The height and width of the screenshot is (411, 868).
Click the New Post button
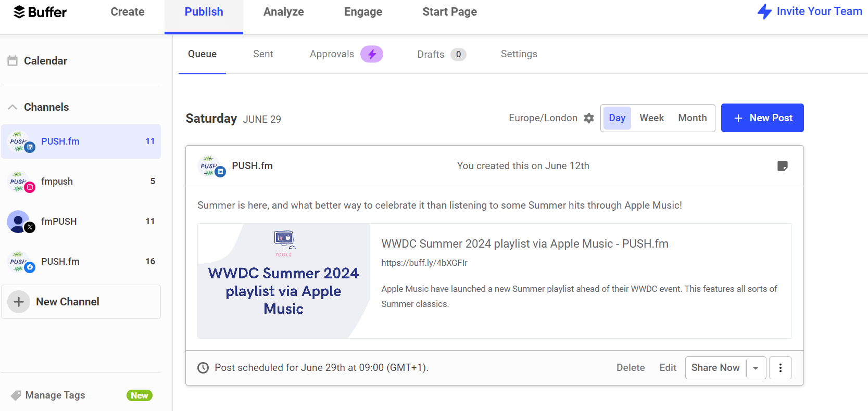(762, 118)
